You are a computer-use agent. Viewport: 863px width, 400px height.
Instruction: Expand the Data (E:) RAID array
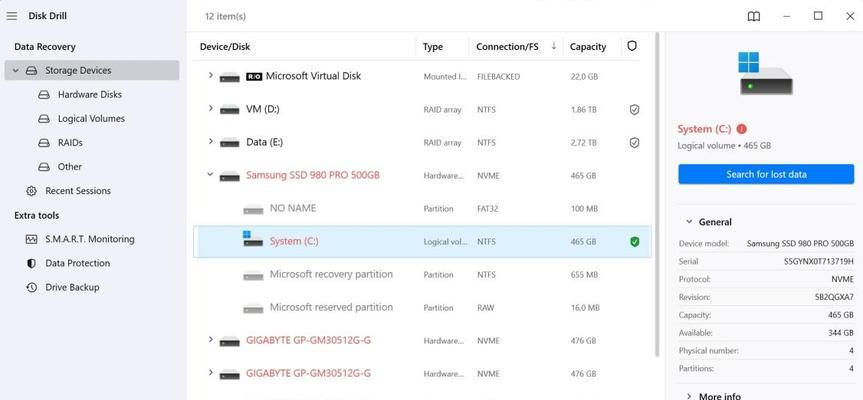click(x=210, y=141)
